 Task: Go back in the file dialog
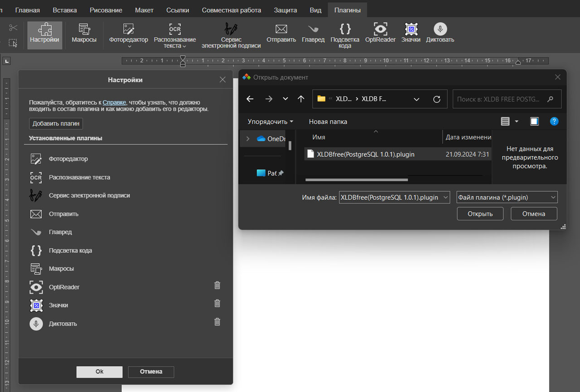point(250,99)
